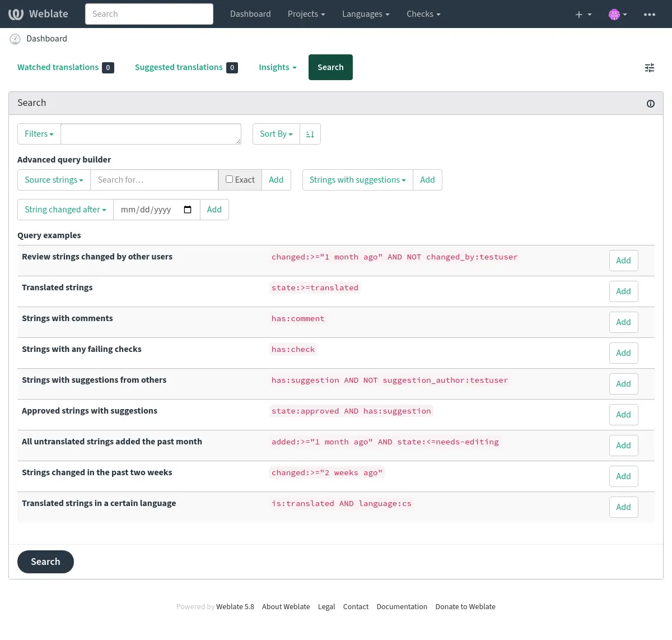
Task: Add the Strings with comments query
Action: click(623, 322)
